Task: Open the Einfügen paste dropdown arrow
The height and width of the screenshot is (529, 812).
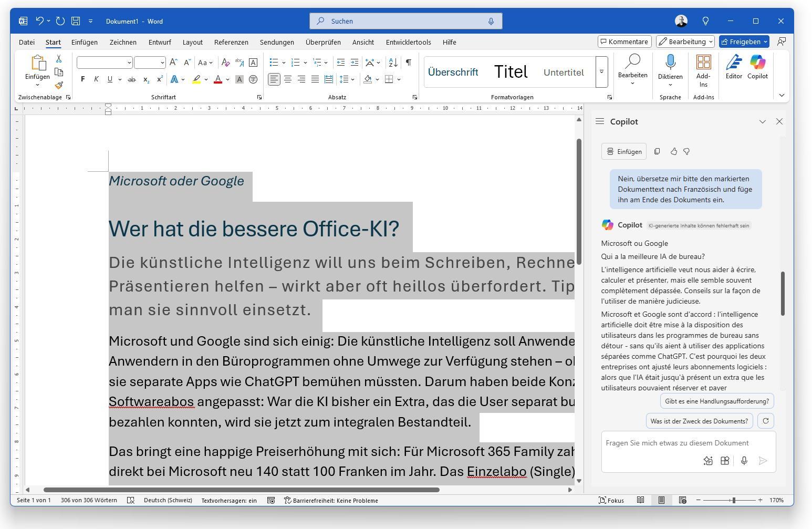Action: [37, 85]
